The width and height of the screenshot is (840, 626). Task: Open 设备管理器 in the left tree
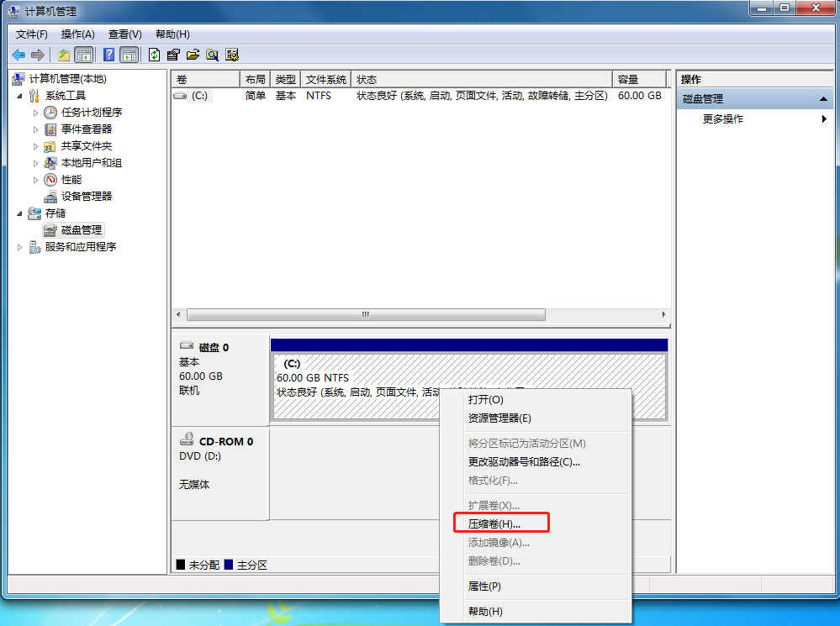click(86, 196)
